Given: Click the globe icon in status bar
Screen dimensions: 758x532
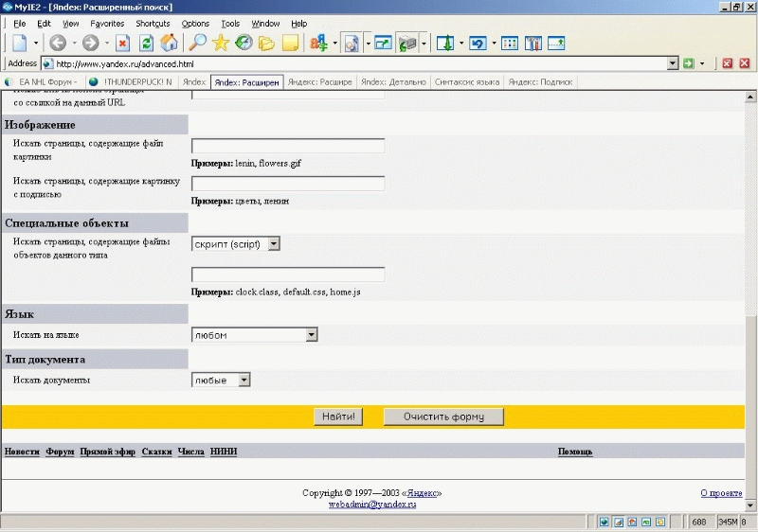Looking at the screenshot, I should click(x=604, y=522).
